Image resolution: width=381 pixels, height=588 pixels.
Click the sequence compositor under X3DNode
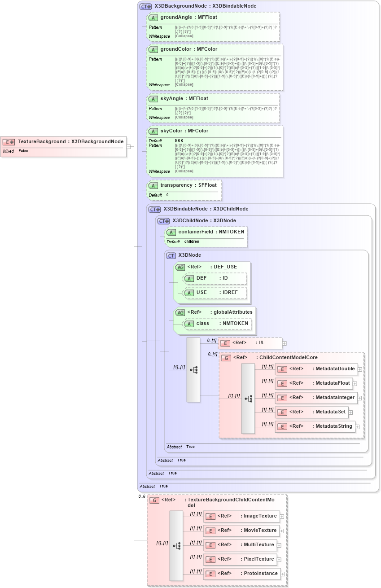(193, 370)
